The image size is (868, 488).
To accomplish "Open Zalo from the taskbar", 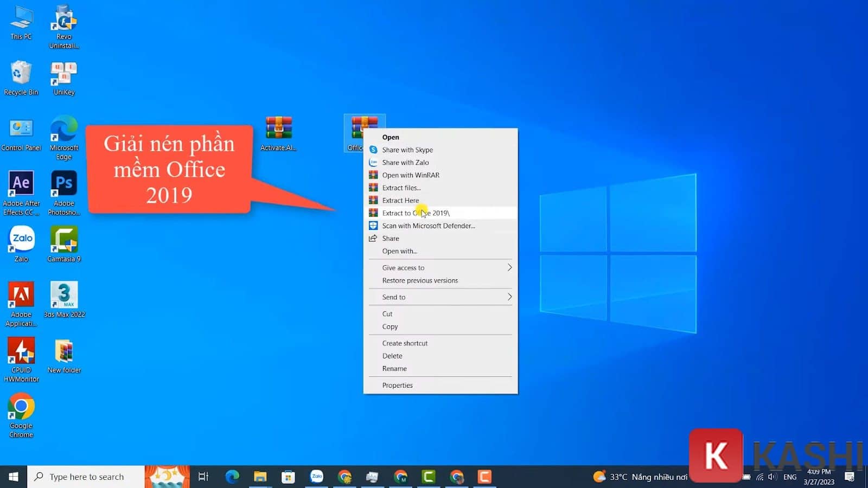I will tap(316, 477).
